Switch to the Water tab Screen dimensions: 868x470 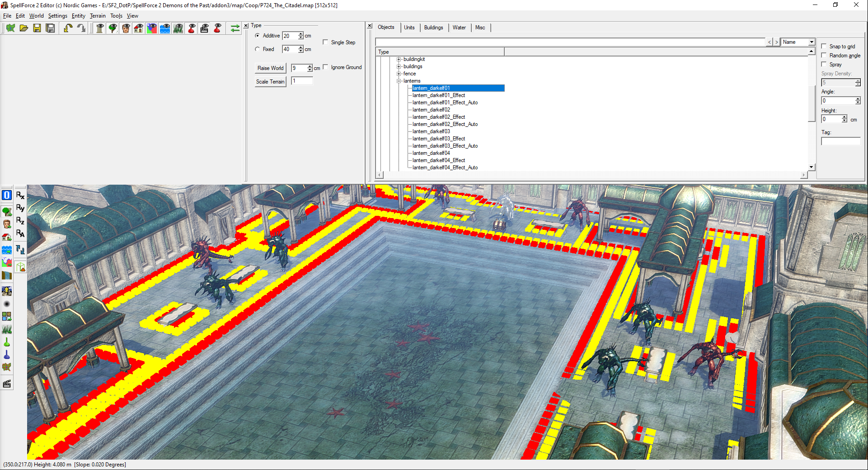click(x=459, y=28)
